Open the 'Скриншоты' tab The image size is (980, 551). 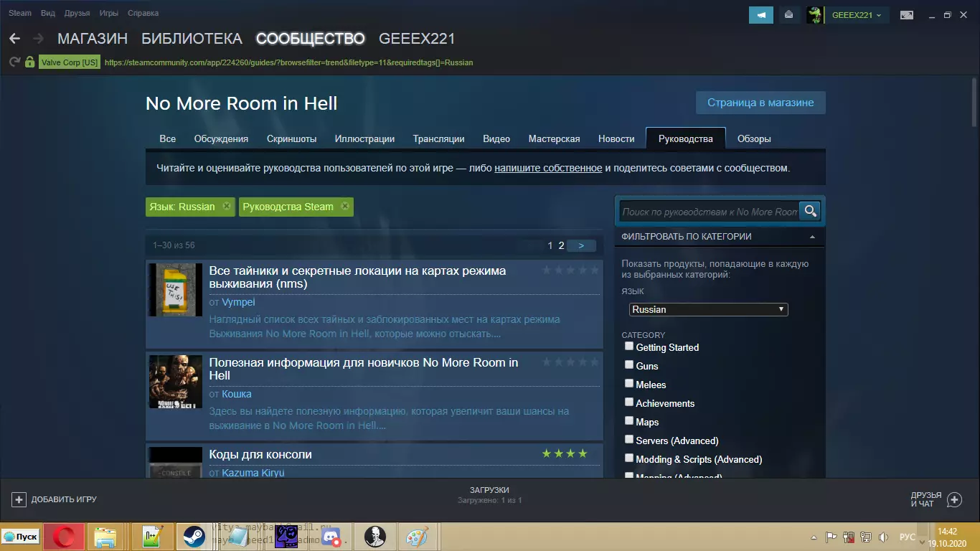tap(291, 138)
